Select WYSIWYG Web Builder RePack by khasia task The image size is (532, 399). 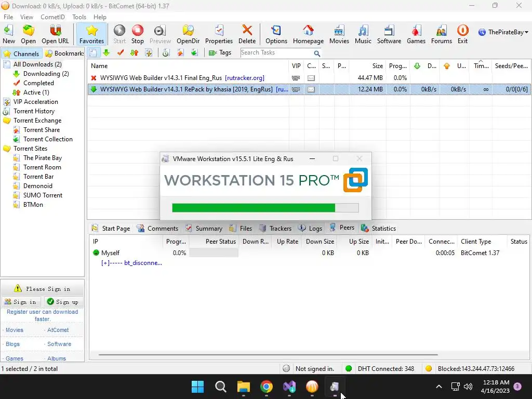(x=309, y=89)
